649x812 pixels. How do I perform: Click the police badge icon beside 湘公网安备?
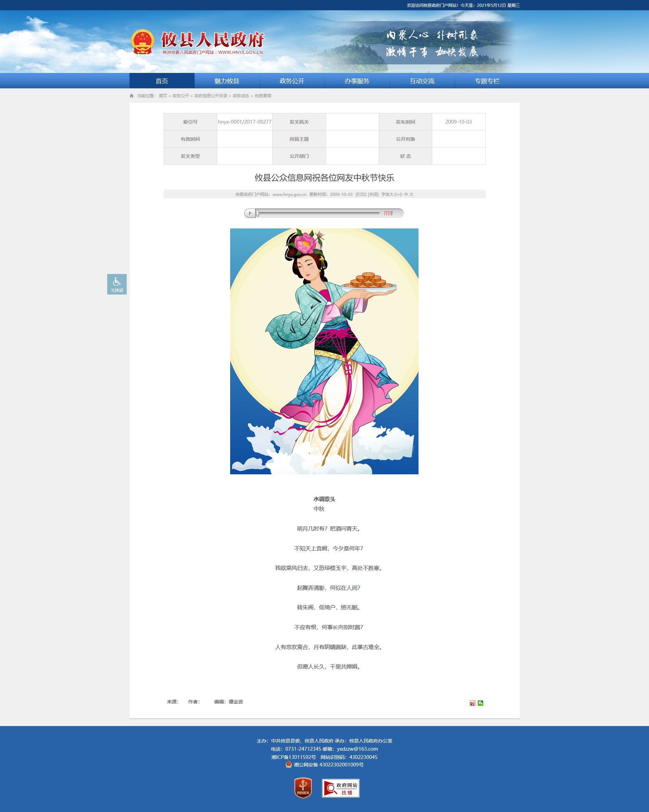click(288, 764)
